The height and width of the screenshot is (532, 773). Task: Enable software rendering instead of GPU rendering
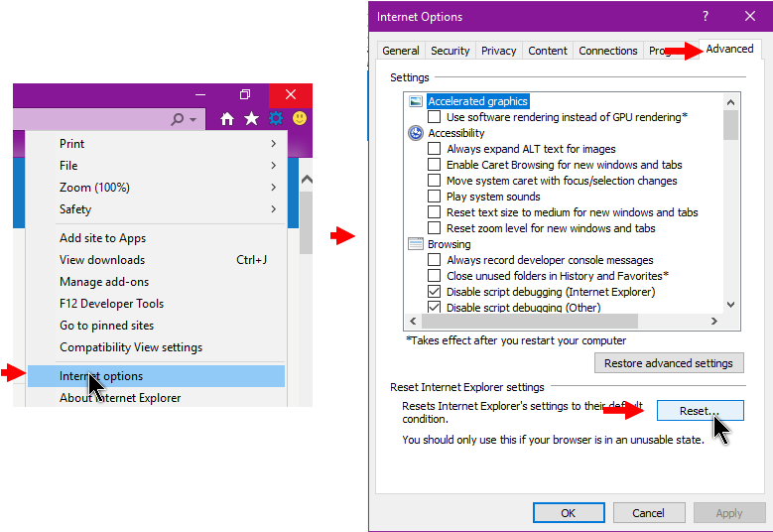(x=434, y=117)
